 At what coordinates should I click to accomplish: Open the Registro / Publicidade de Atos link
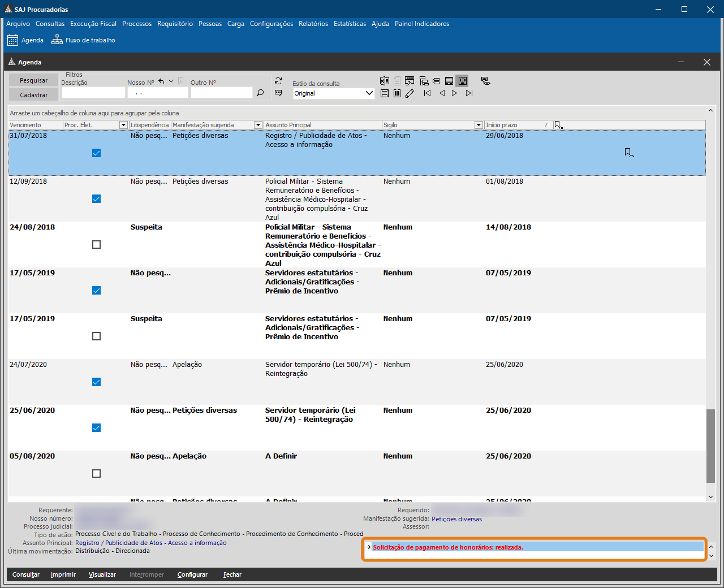click(x=151, y=543)
